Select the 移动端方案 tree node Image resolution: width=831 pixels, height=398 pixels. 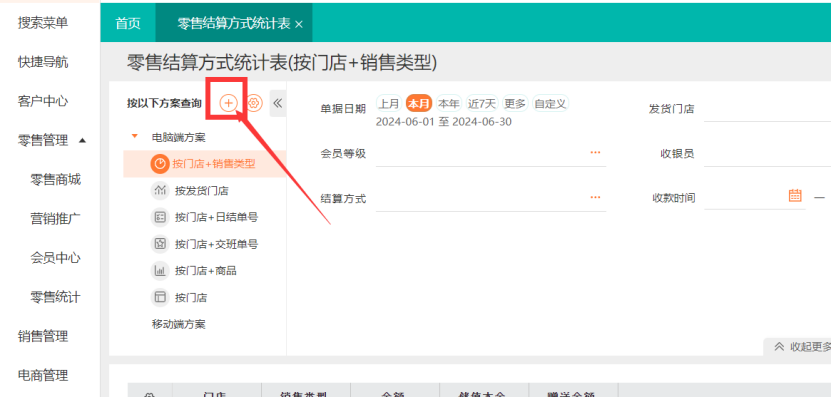tap(179, 324)
